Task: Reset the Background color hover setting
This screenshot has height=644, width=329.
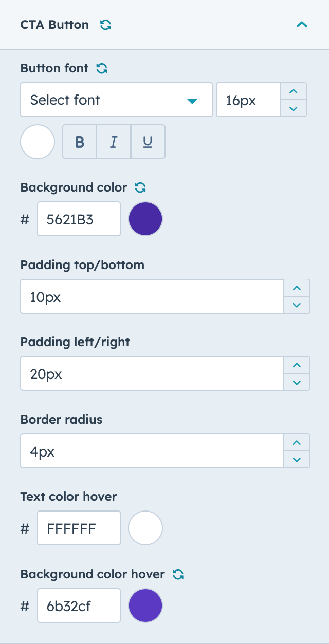Action: (x=178, y=574)
